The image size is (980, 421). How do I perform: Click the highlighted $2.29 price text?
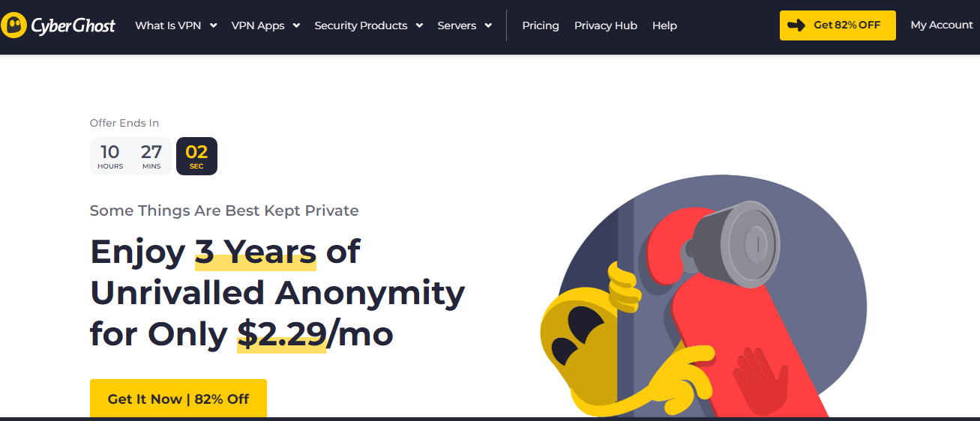click(x=282, y=334)
